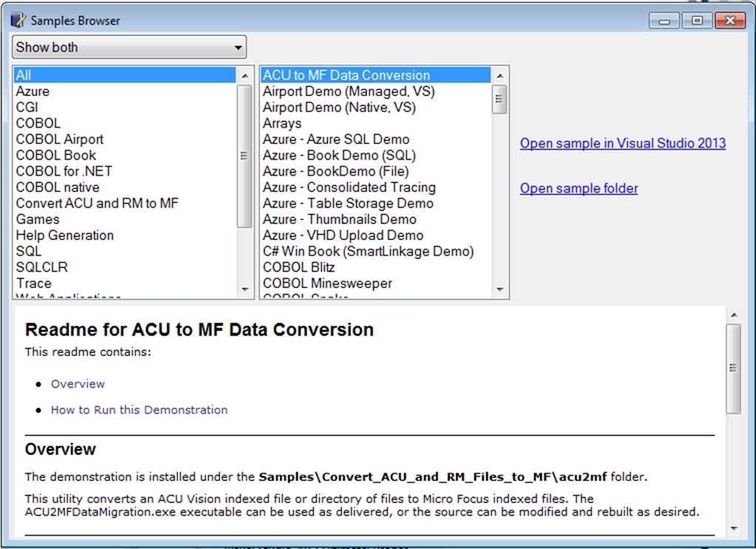This screenshot has width=756, height=549.
Task: Select "All" in the category list
Action: pos(125,75)
